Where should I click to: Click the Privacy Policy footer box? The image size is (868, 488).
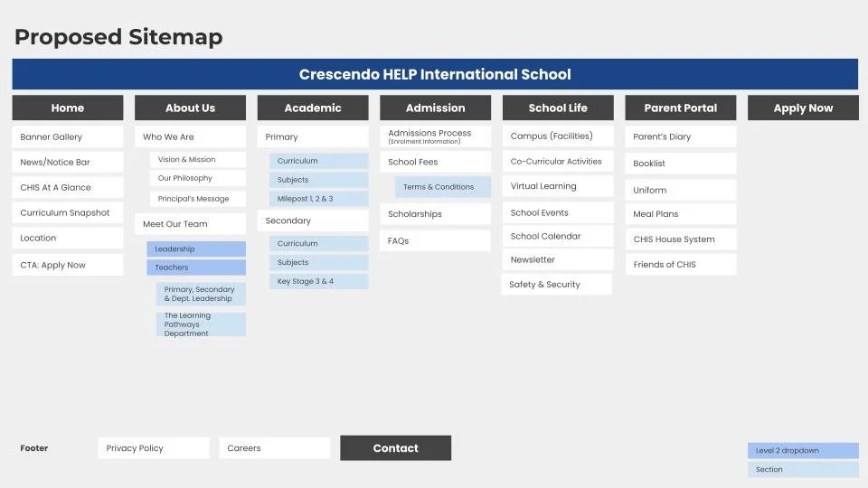click(154, 448)
